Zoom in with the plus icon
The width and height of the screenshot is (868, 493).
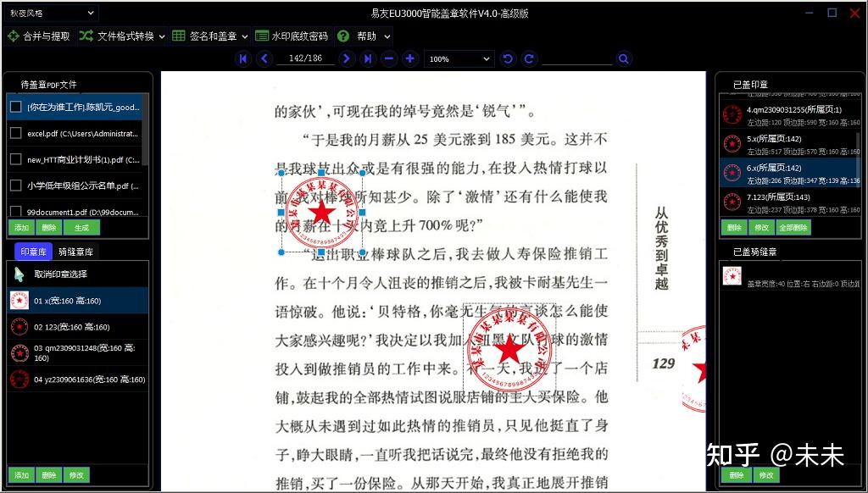pos(410,58)
